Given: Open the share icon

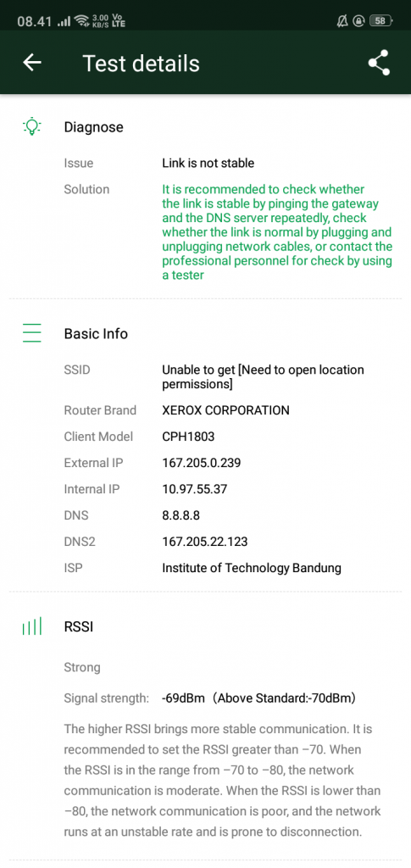Looking at the screenshot, I should 379,63.
